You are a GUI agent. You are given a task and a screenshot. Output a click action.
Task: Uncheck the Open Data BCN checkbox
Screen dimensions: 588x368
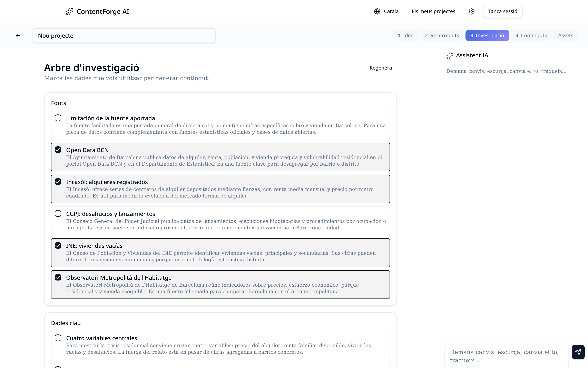coord(58,150)
